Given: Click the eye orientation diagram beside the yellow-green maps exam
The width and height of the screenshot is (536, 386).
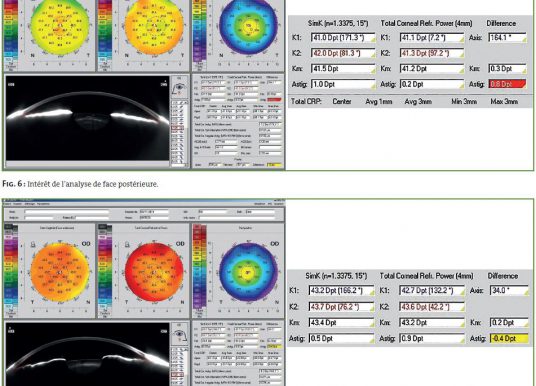Looking at the screenshot, I should click(179, 88).
